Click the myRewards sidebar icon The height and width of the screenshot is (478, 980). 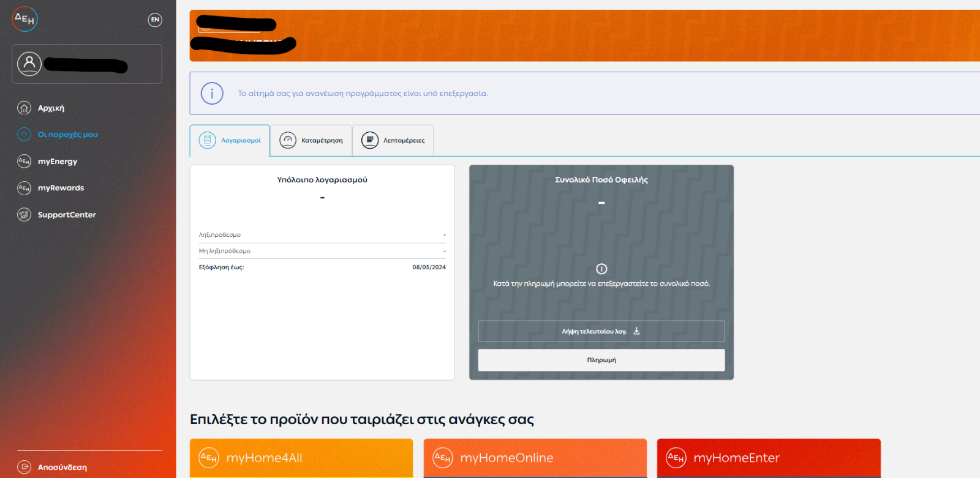click(x=24, y=188)
